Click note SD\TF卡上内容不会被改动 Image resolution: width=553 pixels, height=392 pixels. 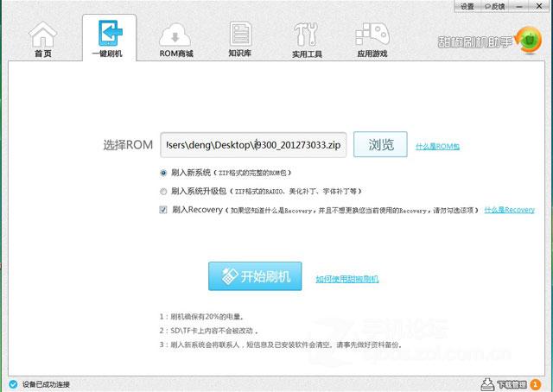209,331
